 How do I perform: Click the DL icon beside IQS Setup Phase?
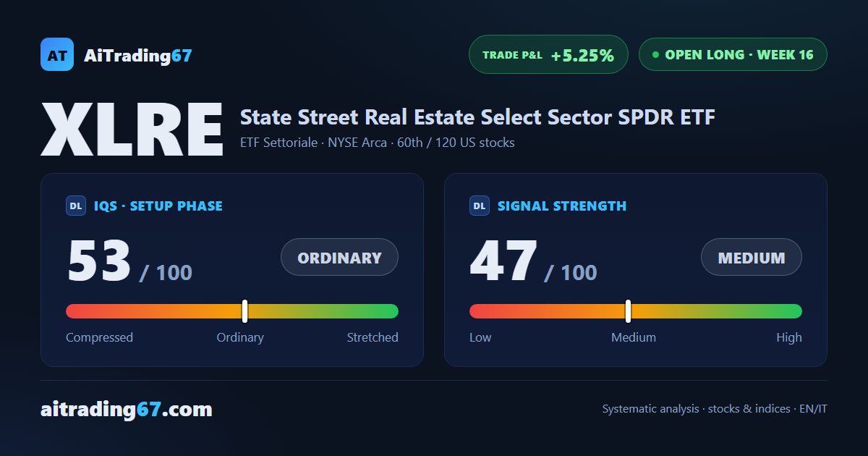76,206
